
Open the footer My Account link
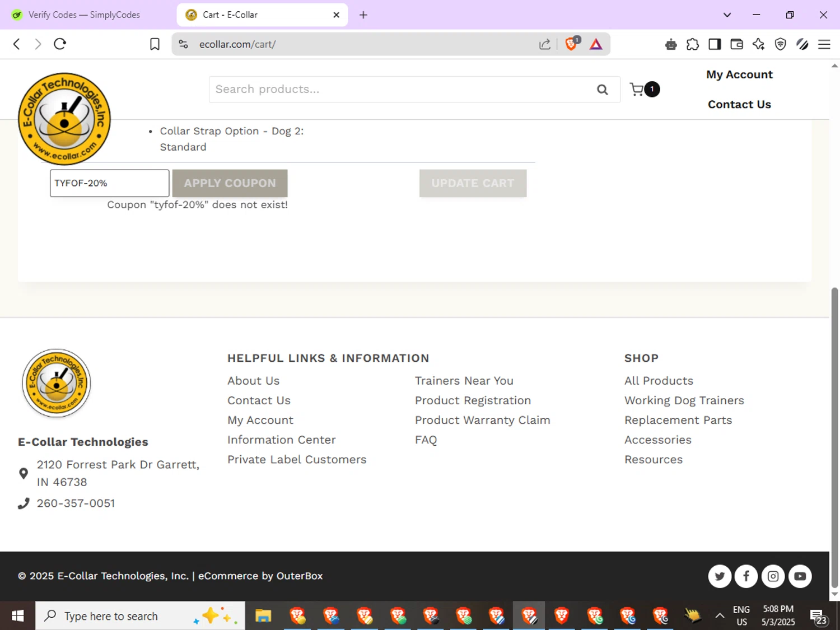click(260, 420)
